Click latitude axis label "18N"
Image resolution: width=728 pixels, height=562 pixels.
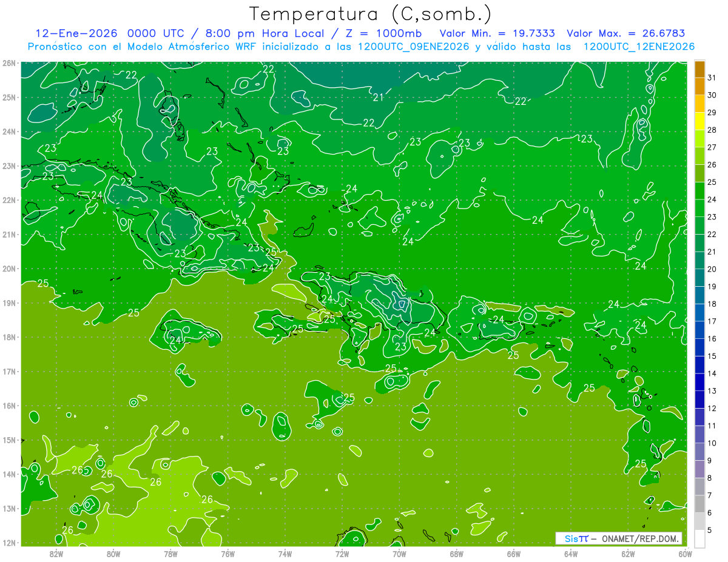coord(8,337)
